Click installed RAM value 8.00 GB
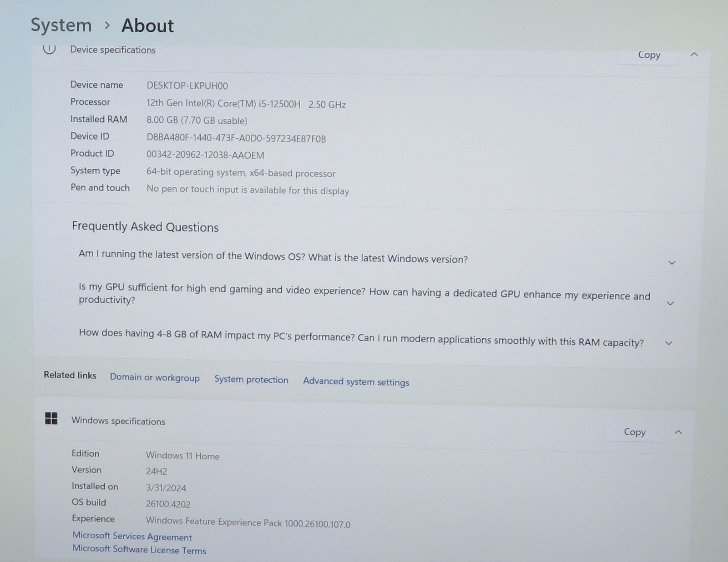 (x=197, y=120)
